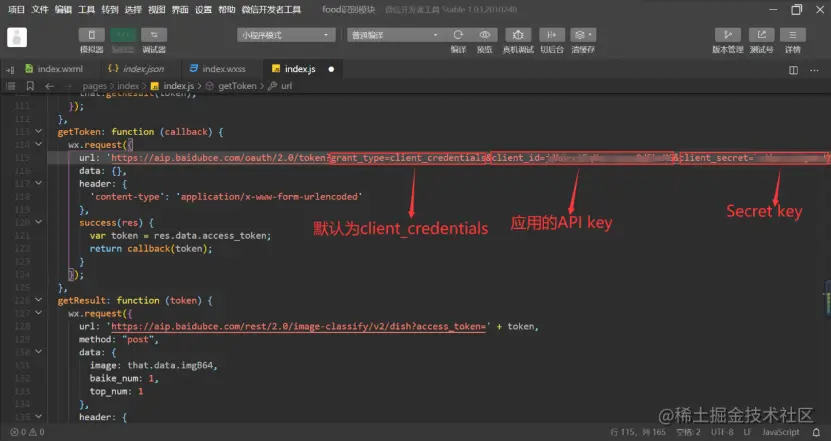The width and height of the screenshot is (831, 442).
Task: Click the unsaved dot on index.js tab
Action: tap(331, 69)
